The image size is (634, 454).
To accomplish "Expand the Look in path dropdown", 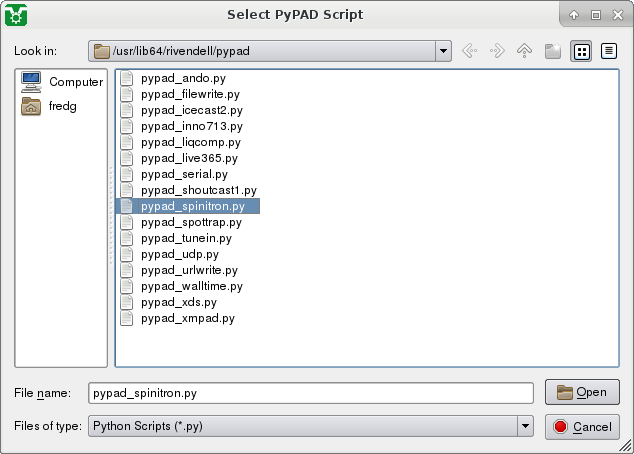I will click(443, 51).
